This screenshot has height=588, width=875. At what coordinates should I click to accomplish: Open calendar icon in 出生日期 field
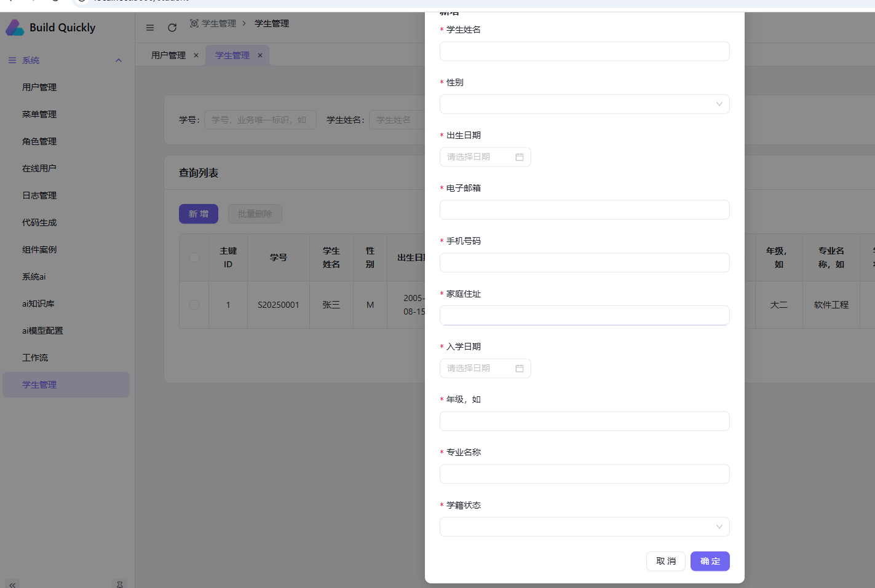pyautogui.click(x=519, y=157)
